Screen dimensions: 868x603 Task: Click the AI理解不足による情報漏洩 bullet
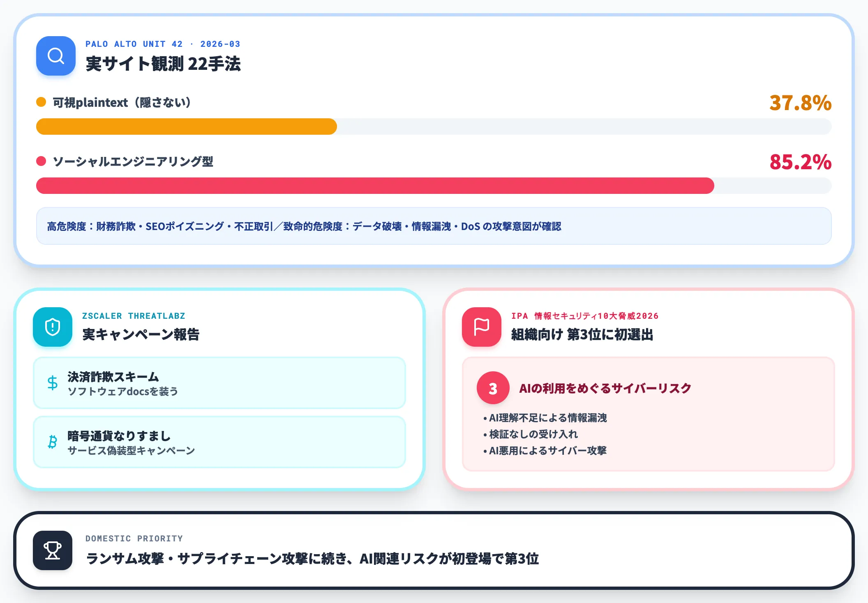(545, 418)
